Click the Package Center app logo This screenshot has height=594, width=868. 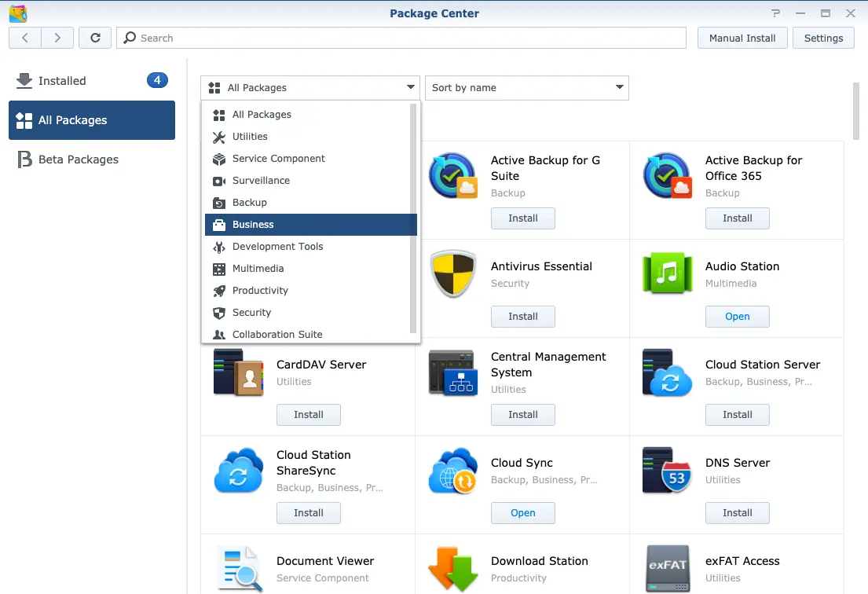pos(18,13)
